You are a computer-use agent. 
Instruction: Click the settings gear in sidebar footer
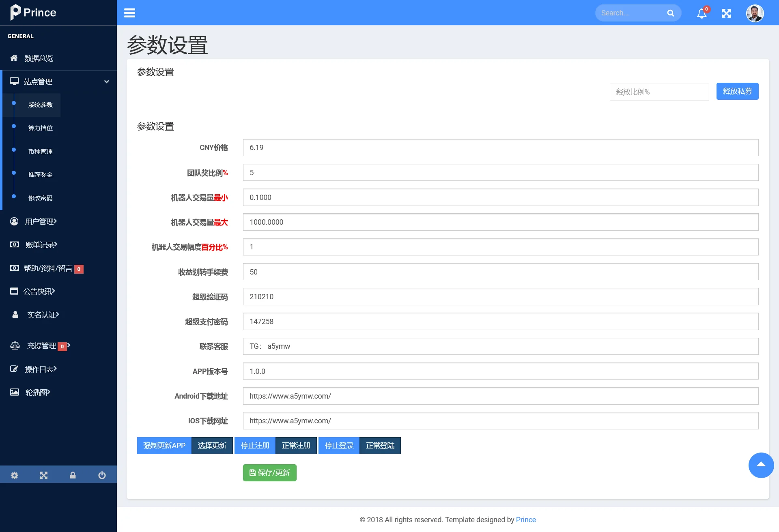click(15, 475)
